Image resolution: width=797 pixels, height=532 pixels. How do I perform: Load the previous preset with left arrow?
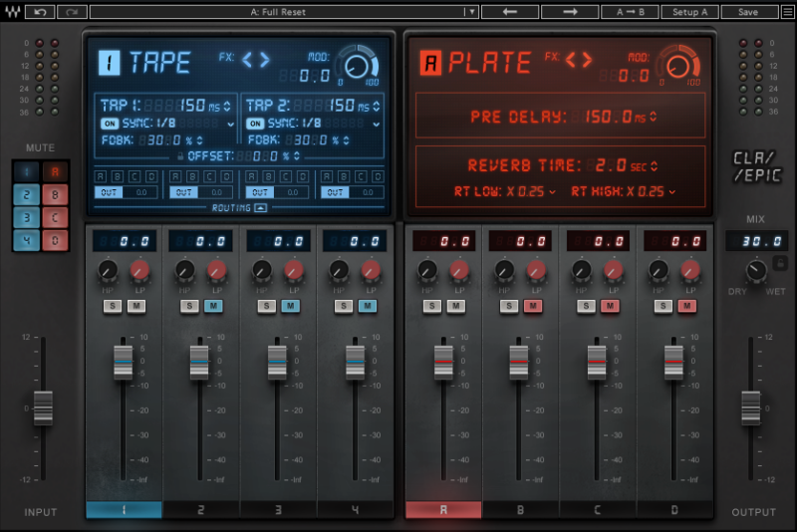coord(509,12)
